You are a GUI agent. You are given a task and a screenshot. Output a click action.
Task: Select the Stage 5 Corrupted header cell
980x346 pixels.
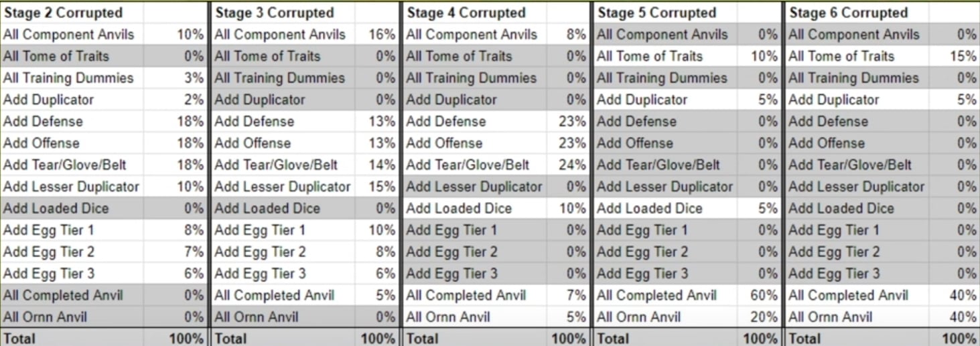[656, 13]
